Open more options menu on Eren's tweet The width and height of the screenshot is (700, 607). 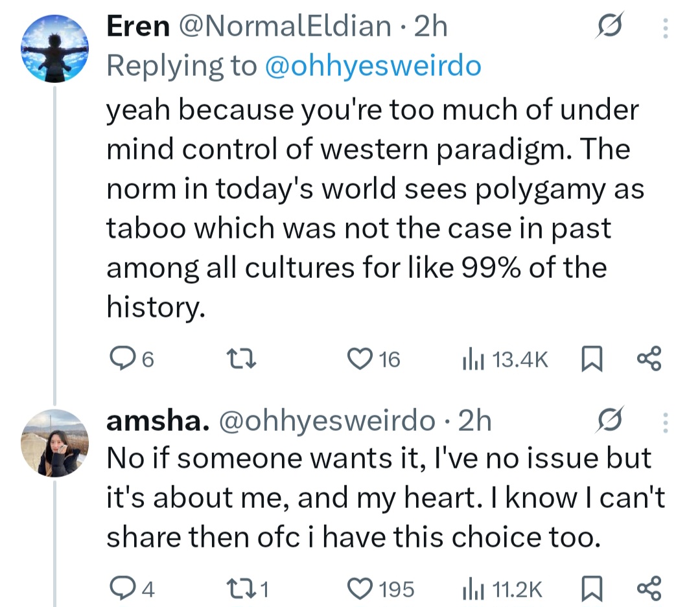pos(664,27)
